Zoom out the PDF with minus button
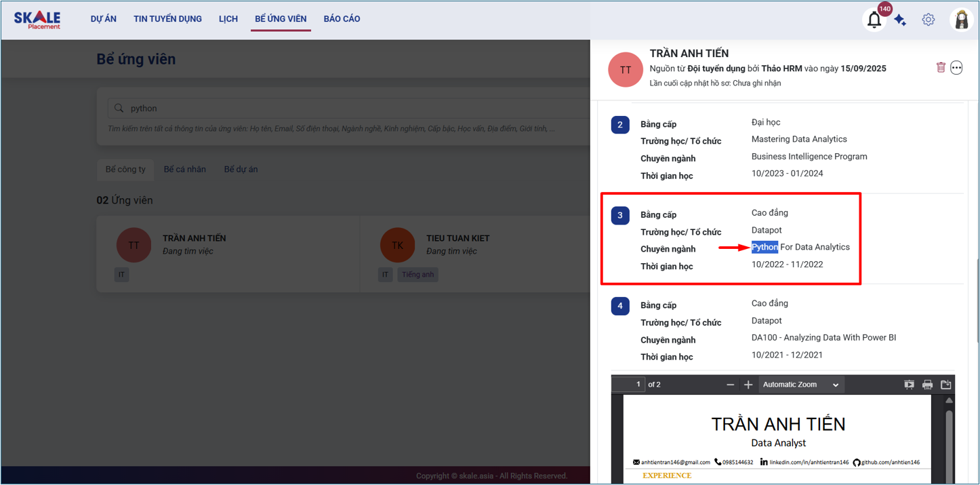 pos(730,385)
